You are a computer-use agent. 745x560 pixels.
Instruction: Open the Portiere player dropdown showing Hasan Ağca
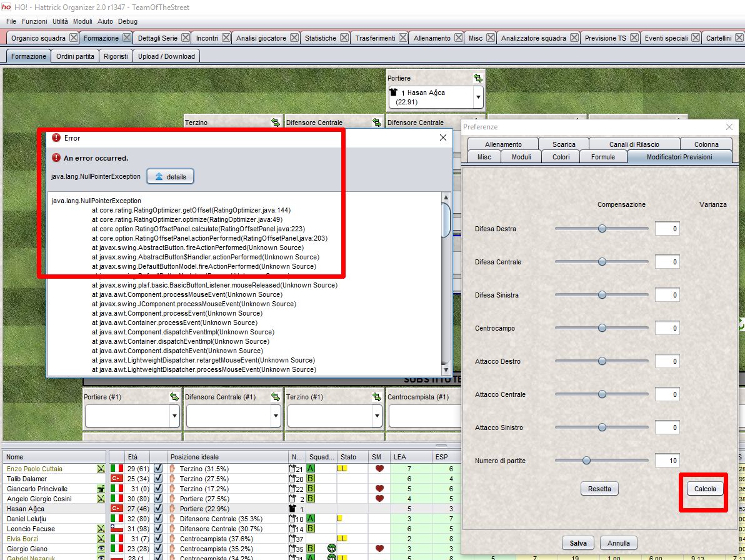[x=479, y=97]
